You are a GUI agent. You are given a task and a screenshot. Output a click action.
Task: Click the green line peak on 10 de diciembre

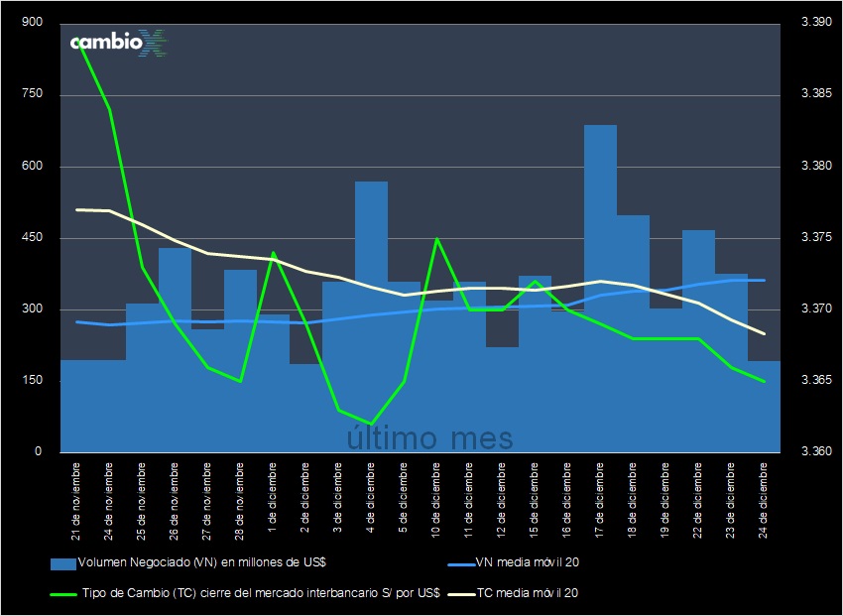pos(435,239)
